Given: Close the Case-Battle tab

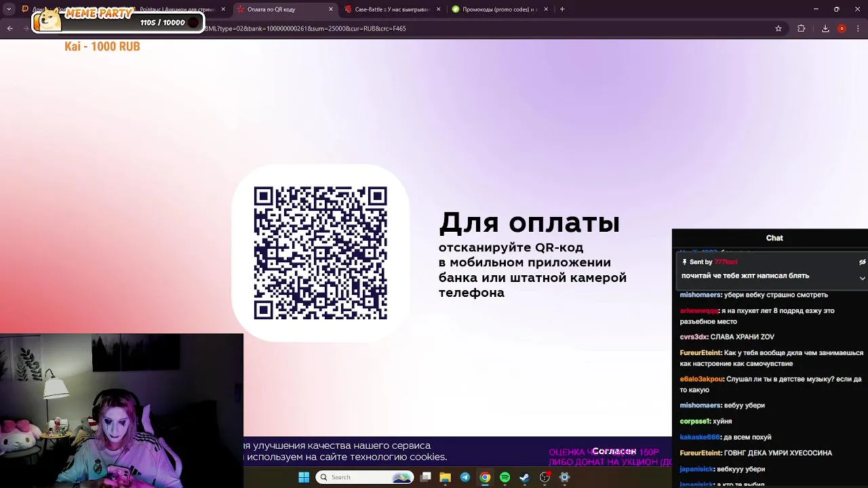Looking at the screenshot, I should tap(438, 9).
